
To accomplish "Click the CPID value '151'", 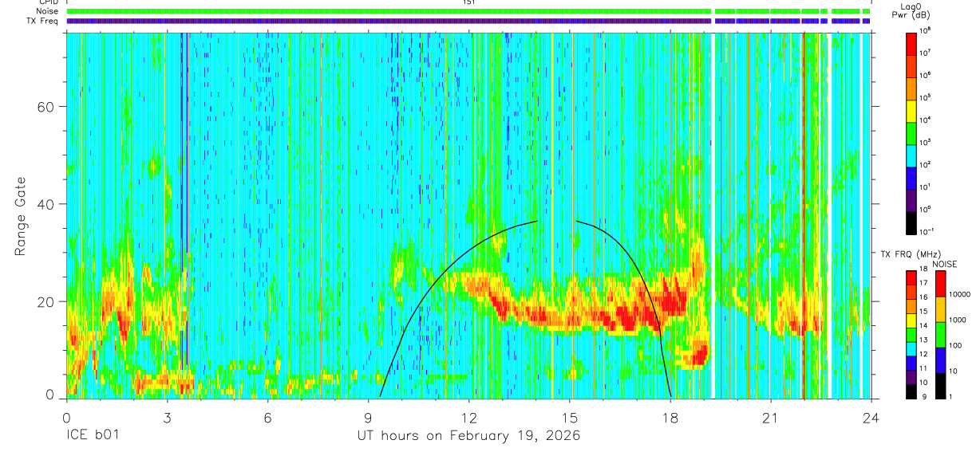I will [x=468, y=2].
